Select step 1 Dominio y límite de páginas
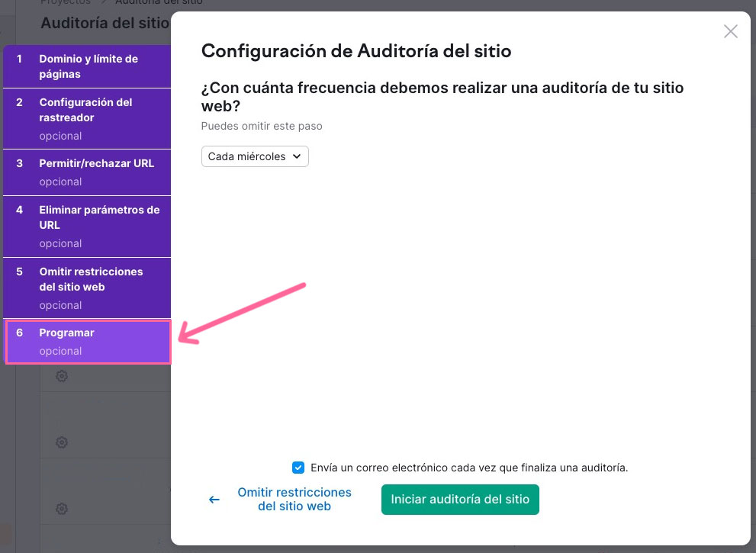Image resolution: width=756 pixels, height=553 pixels. click(x=86, y=66)
